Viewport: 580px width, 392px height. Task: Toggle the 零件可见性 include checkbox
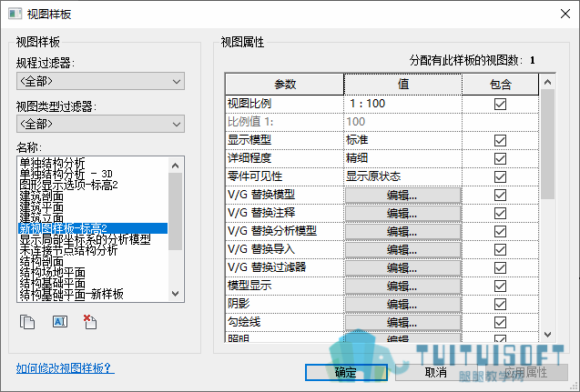tap(500, 176)
